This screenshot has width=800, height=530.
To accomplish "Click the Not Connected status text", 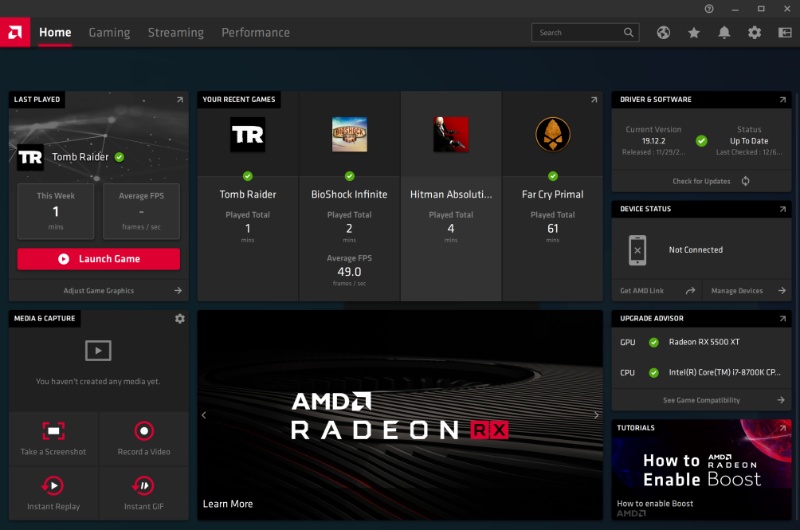I will pos(695,250).
